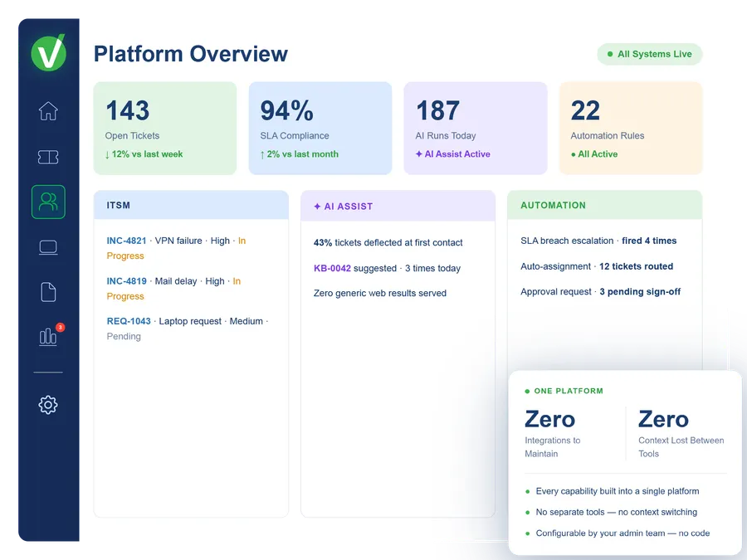The width and height of the screenshot is (747, 560).
Task: Click the 3 pending sign-off text
Action: click(x=640, y=291)
